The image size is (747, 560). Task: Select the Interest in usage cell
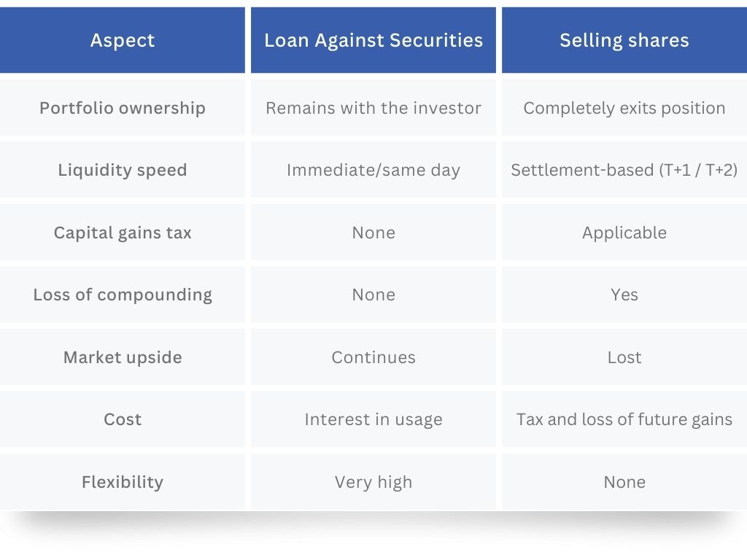click(x=373, y=419)
